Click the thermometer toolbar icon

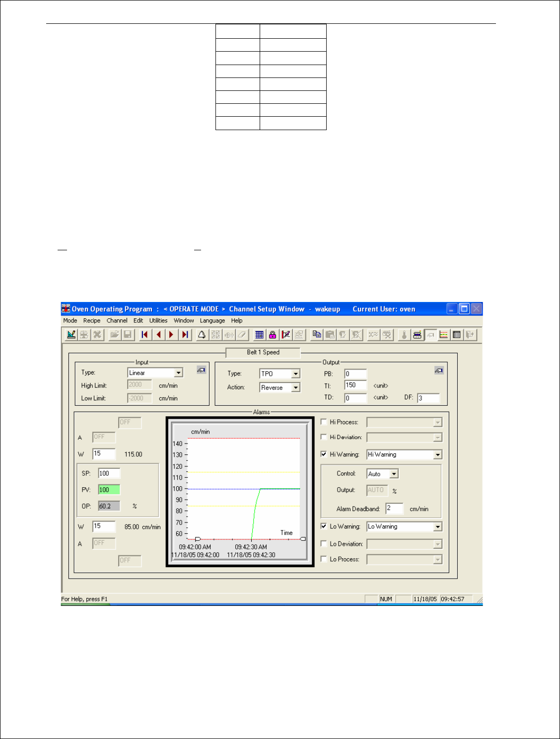[404, 335]
